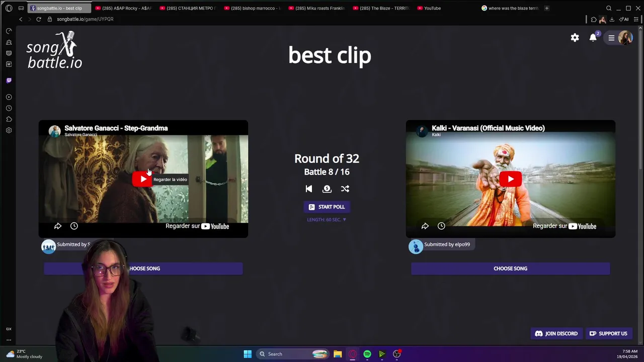Open Salvatore Ganacci channel avatar
This screenshot has width=644, height=362.
tap(54, 131)
